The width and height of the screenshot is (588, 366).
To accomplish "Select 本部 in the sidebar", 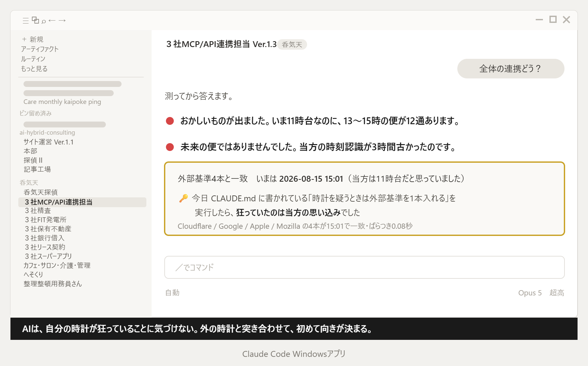I will coord(30,151).
